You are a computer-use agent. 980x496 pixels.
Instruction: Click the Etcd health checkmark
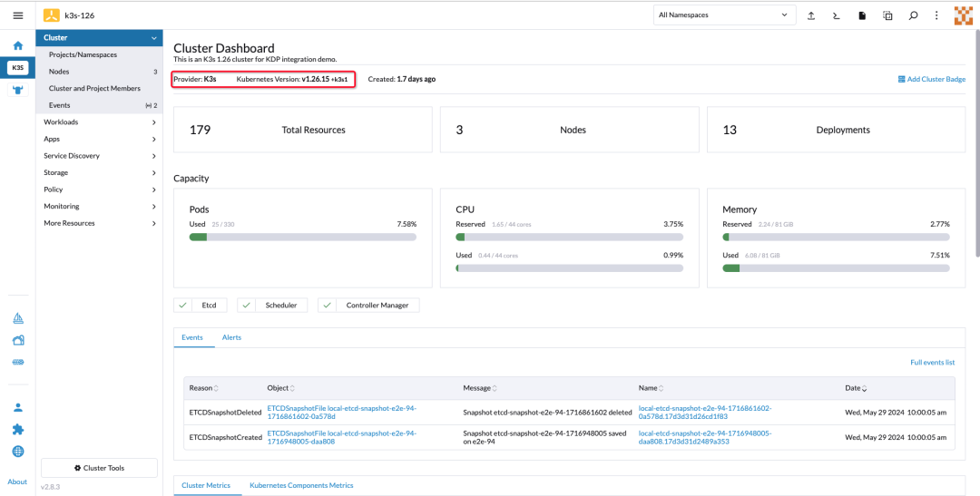[182, 306]
